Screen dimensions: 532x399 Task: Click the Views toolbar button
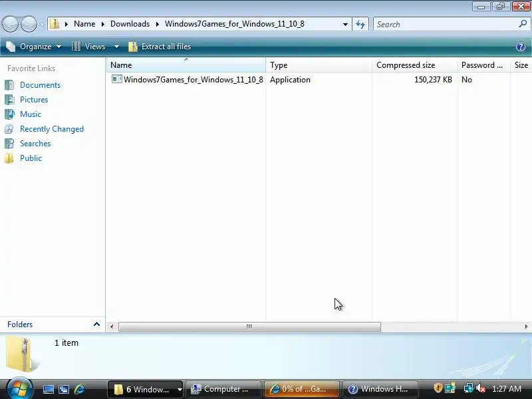(89, 47)
